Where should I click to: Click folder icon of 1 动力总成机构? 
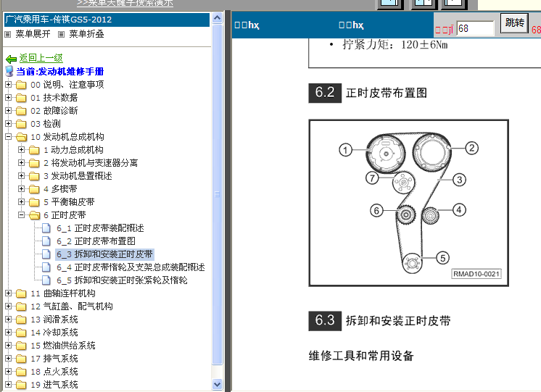(34, 150)
